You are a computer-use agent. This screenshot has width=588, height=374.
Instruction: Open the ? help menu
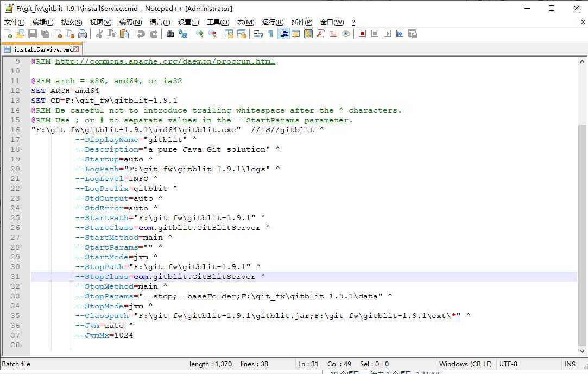(353, 22)
